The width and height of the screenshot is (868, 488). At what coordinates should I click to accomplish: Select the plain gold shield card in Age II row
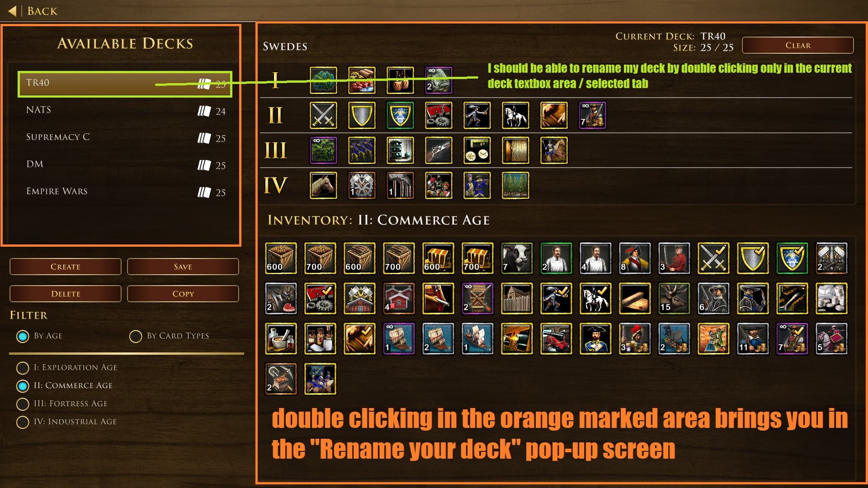pyautogui.click(x=362, y=115)
